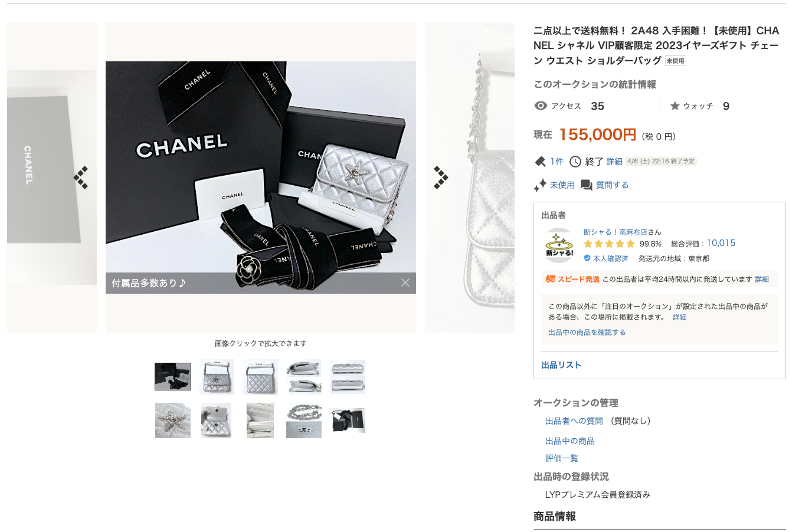Open the 評価一覧 link

[562, 458]
